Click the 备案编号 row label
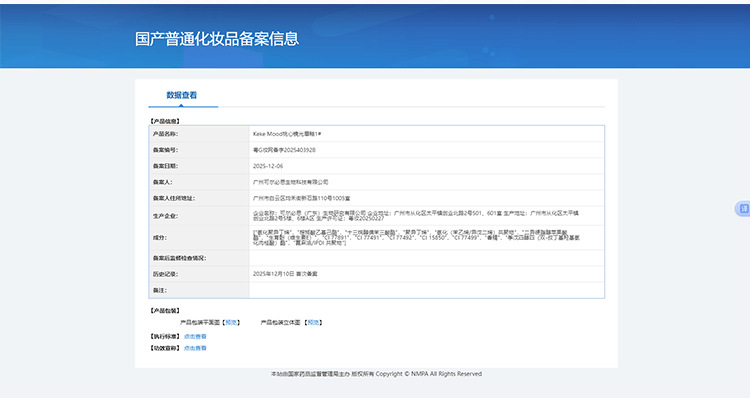 pos(165,150)
